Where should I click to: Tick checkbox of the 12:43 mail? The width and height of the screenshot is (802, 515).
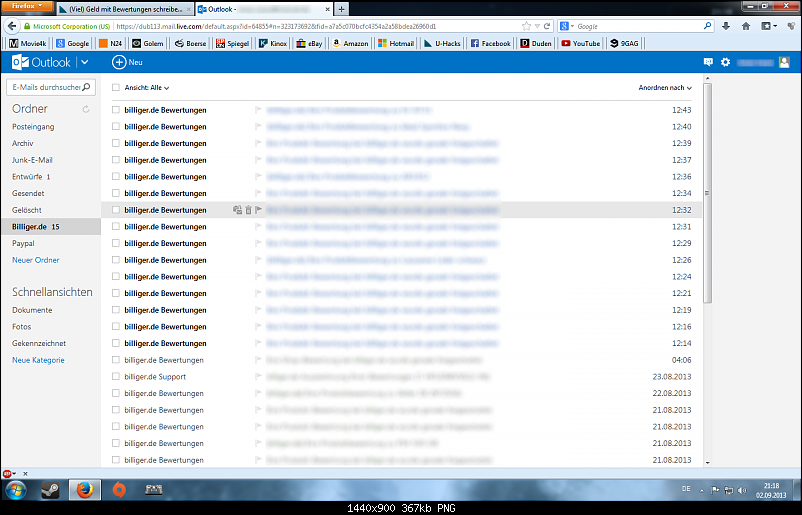point(116,109)
